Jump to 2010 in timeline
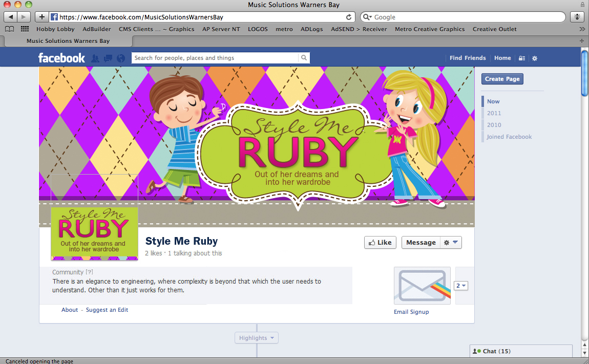The width and height of the screenshot is (589, 364). click(x=494, y=125)
